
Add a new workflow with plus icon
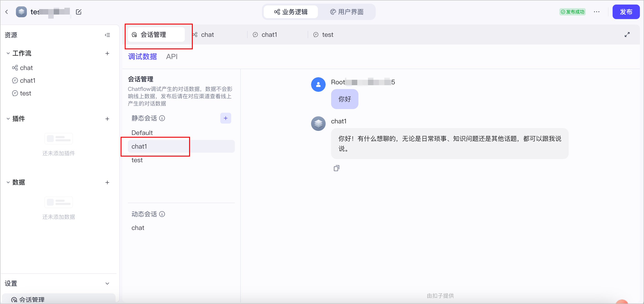[x=107, y=53]
